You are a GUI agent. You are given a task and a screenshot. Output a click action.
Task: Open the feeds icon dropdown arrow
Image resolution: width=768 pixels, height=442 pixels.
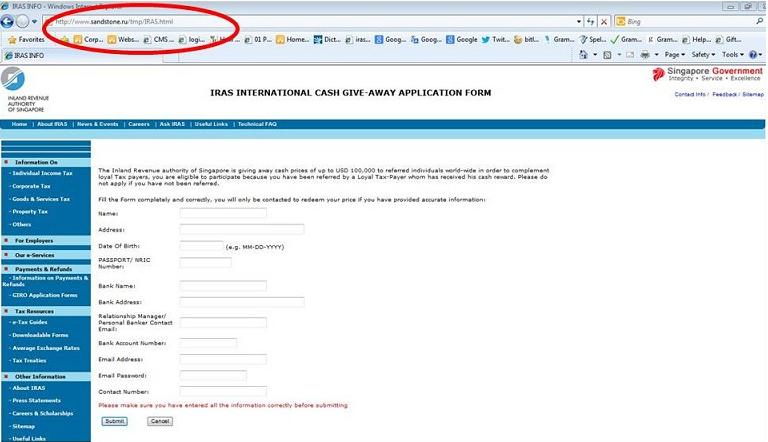619,55
